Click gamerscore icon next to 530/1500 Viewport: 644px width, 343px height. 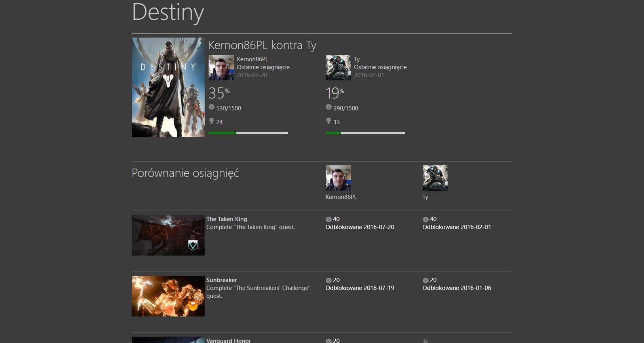211,107
